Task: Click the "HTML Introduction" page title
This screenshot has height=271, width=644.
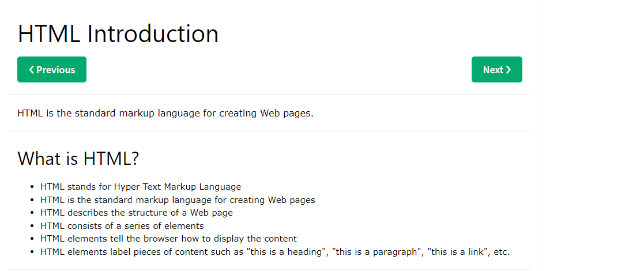Action: tap(118, 34)
